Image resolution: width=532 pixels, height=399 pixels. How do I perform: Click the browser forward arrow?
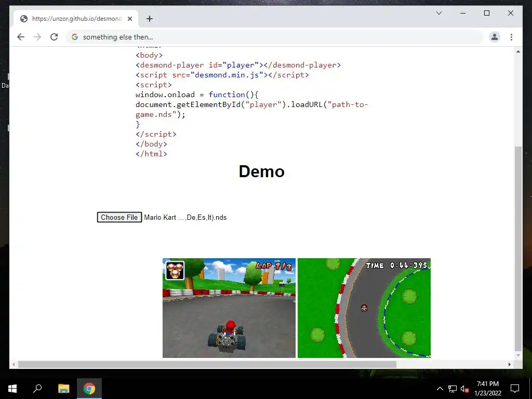(x=37, y=37)
